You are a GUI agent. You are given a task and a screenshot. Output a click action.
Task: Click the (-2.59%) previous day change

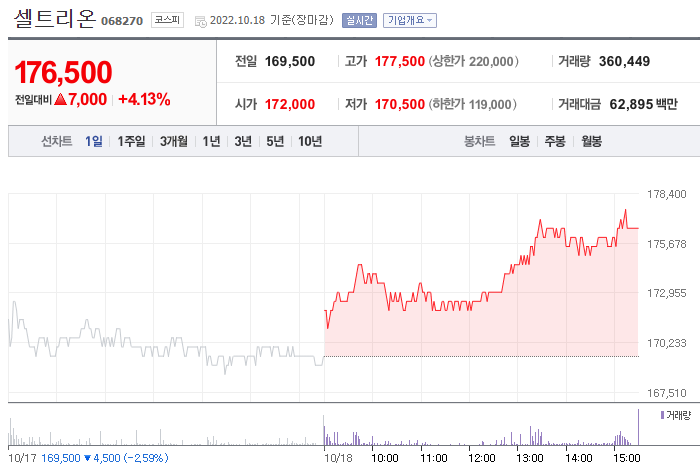(146, 458)
